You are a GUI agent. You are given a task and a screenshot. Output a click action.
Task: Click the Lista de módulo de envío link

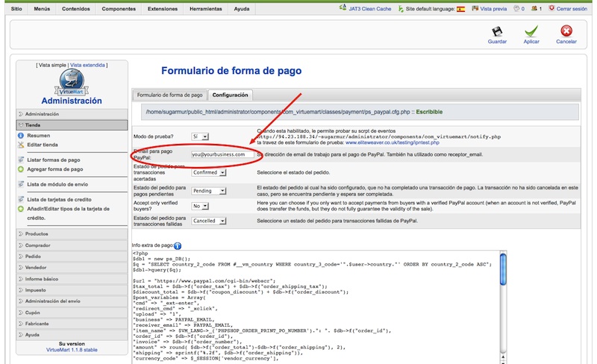pos(57,184)
